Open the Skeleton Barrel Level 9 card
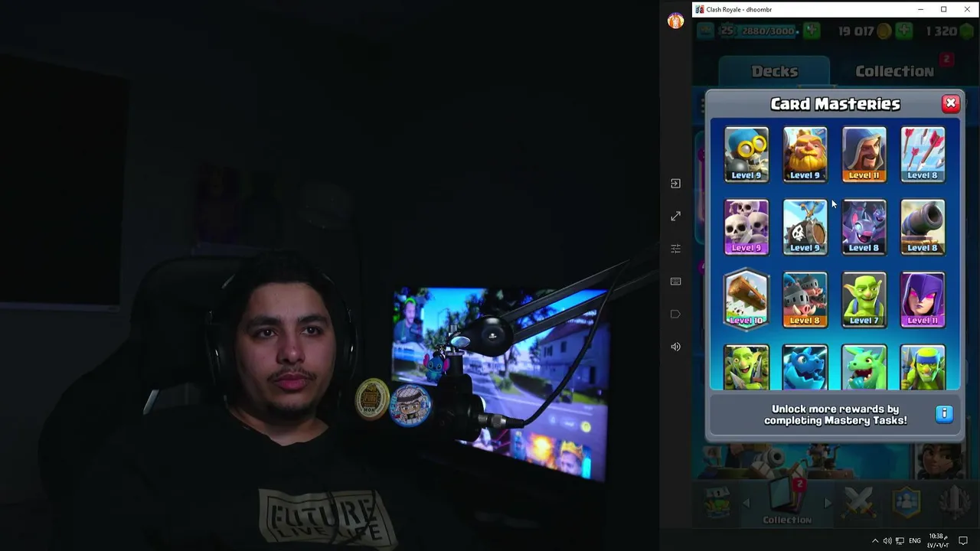Image resolution: width=980 pixels, height=551 pixels. tap(805, 227)
